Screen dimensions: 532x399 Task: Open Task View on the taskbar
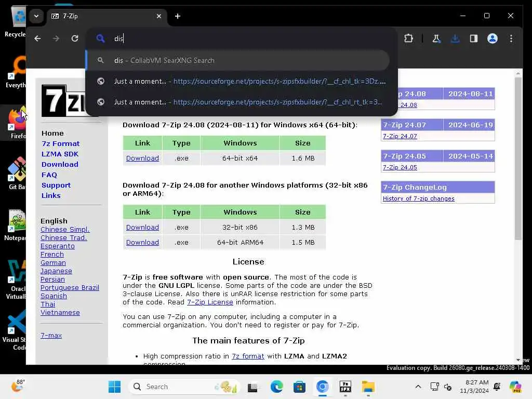click(252, 387)
